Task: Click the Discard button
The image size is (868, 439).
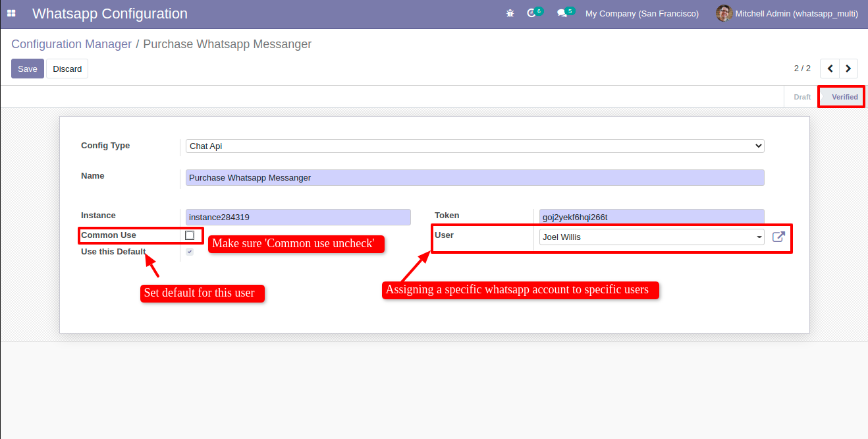Action: [67, 69]
